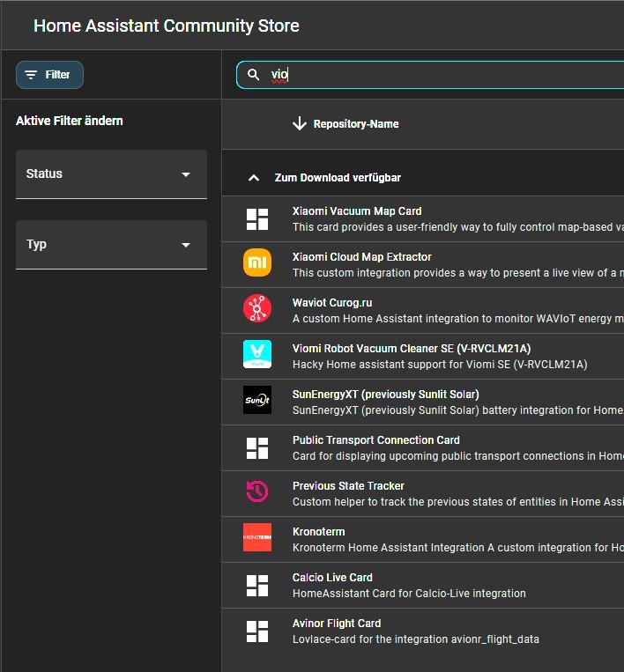Open the Typ filter dropdown
Image resolution: width=624 pixels, height=672 pixels.
[x=112, y=245]
